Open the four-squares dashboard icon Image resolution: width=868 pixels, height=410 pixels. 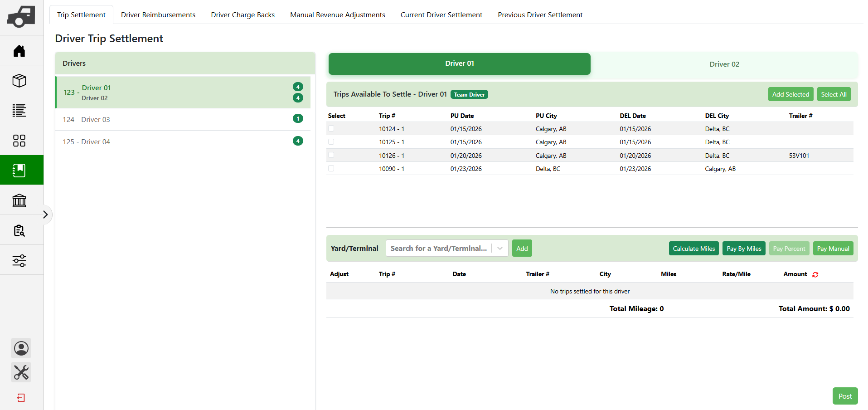click(x=19, y=141)
